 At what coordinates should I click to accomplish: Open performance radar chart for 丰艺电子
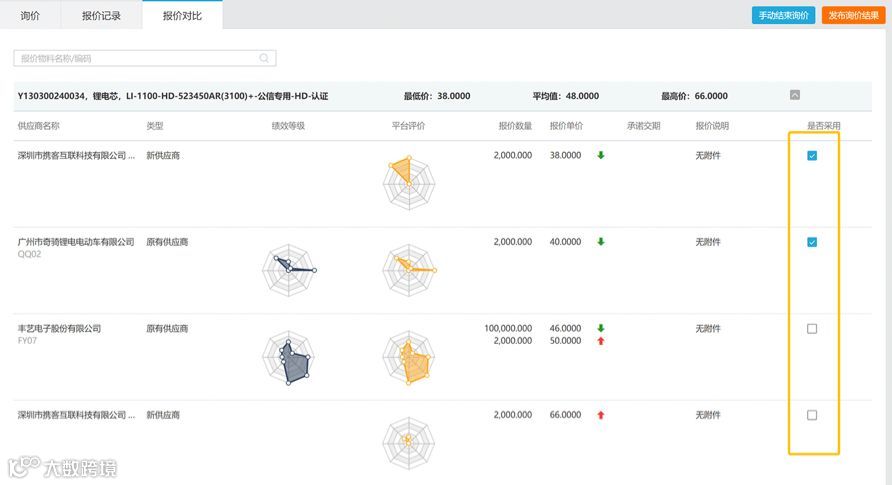click(289, 358)
